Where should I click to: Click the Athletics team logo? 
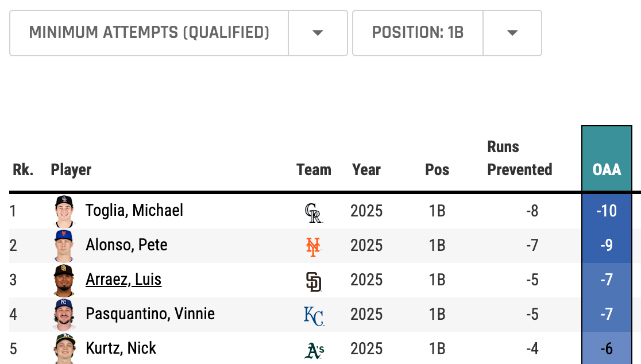pos(314,350)
